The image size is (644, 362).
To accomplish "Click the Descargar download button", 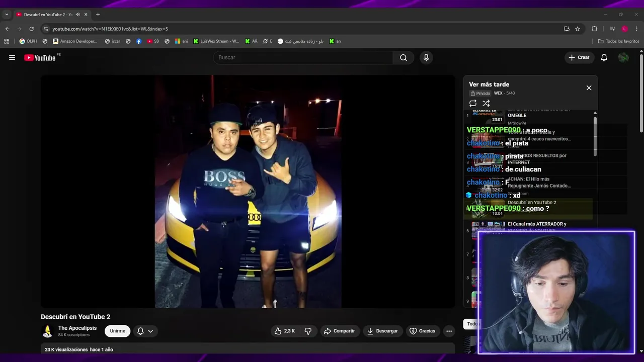I will (x=383, y=331).
